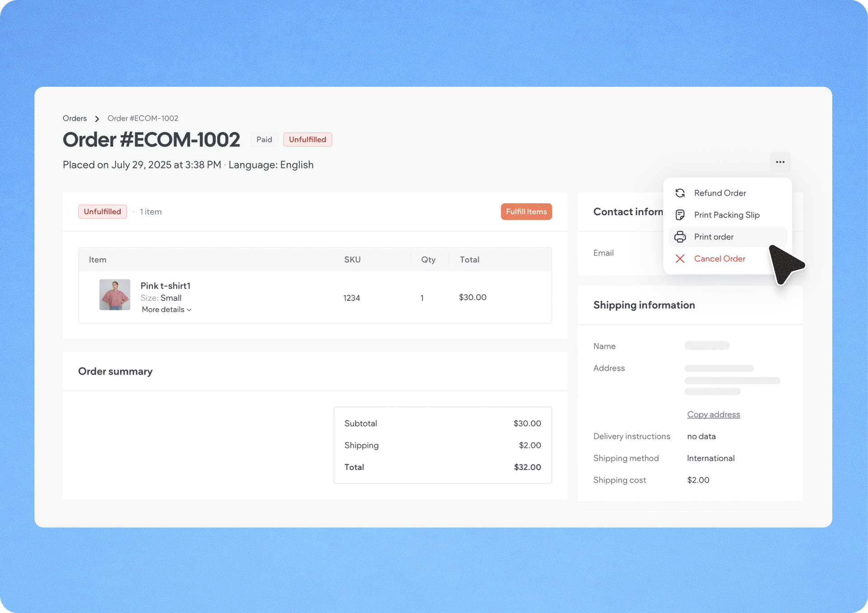Click the refund circular arrows icon
The height and width of the screenshot is (613, 868).
tap(680, 193)
